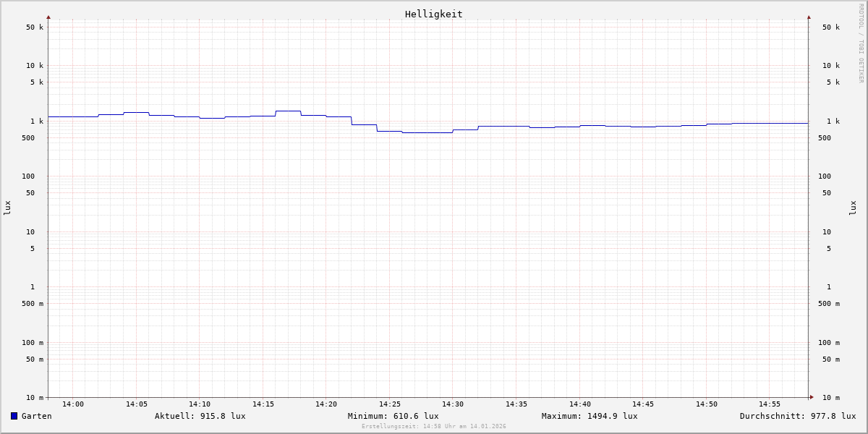The height and width of the screenshot is (434, 868).
Task: Click the red arrow atop the left axis
Action: tap(48, 17)
